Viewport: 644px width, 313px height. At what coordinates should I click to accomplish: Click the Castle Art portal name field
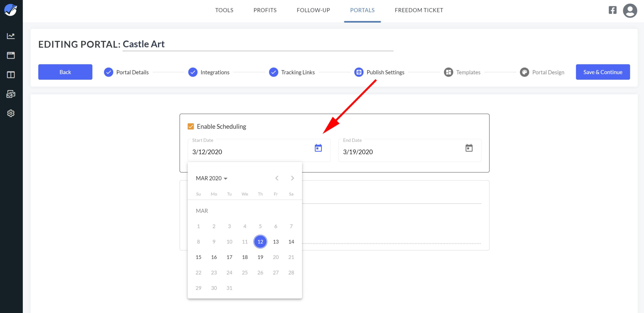tap(258, 44)
